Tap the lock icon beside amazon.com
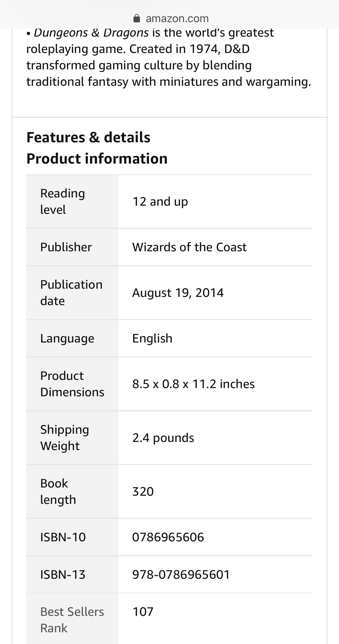 [x=136, y=18]
